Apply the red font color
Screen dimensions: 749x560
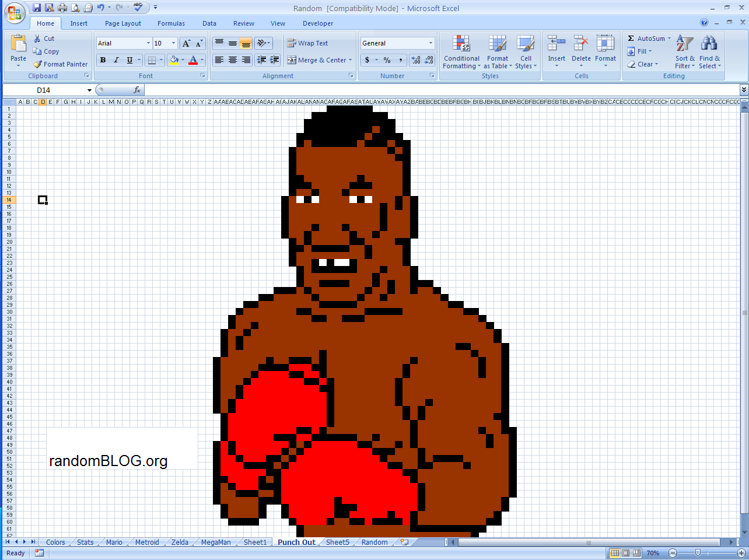[193, 60]
